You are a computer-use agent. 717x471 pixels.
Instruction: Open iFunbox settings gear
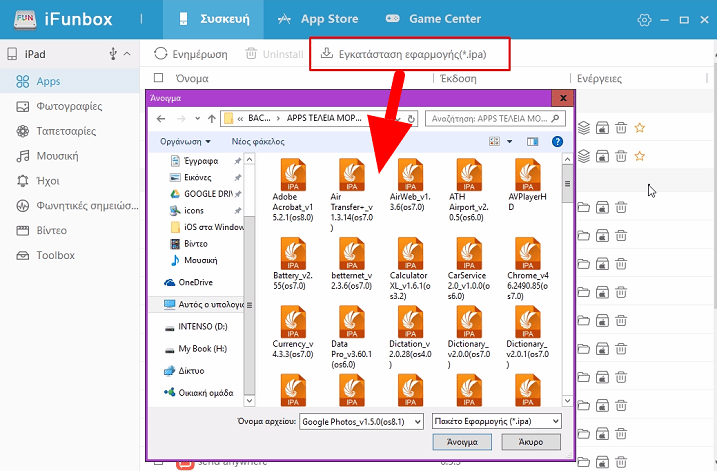coord(644,20)
